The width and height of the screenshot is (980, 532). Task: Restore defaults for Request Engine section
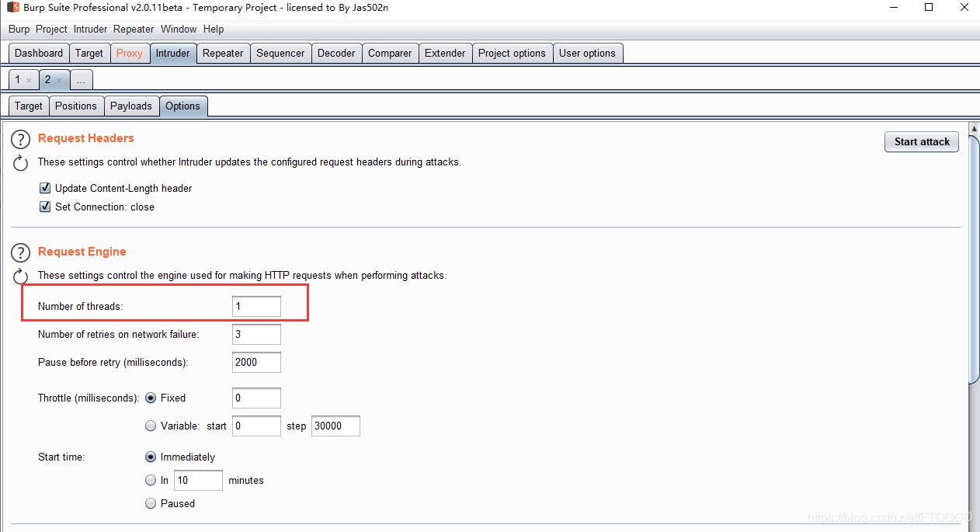(x=20, y=276)
